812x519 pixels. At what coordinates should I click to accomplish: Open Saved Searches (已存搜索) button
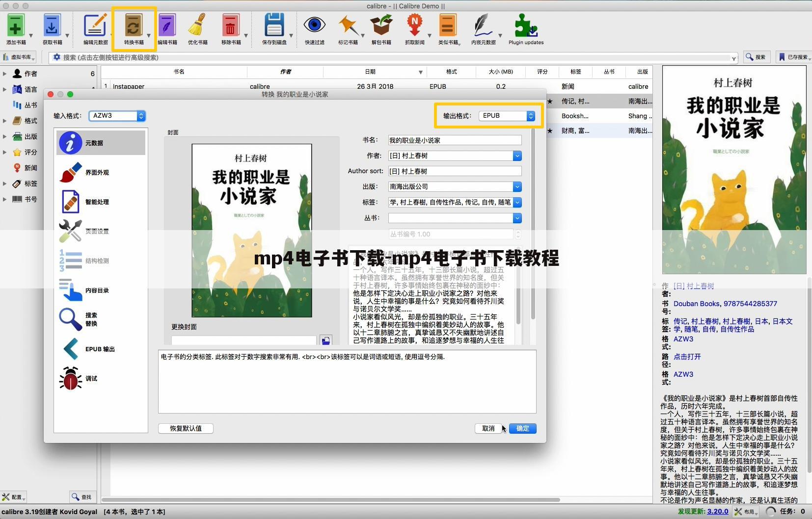tap(793, 57)
